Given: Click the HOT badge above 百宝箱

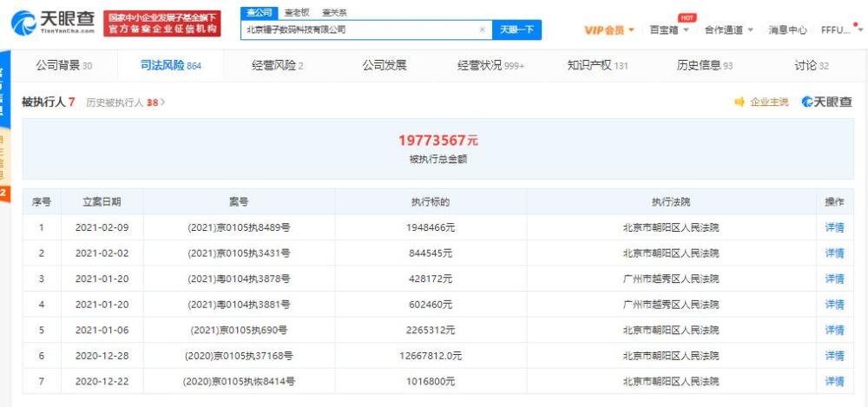Looking at the screenshot, I should tap(687, 17).
